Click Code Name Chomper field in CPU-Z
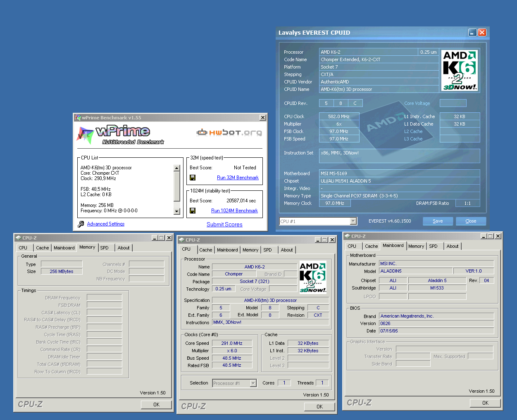Viewport: 517px width, 420px height. pyautogui.click(x=233, y=274)
